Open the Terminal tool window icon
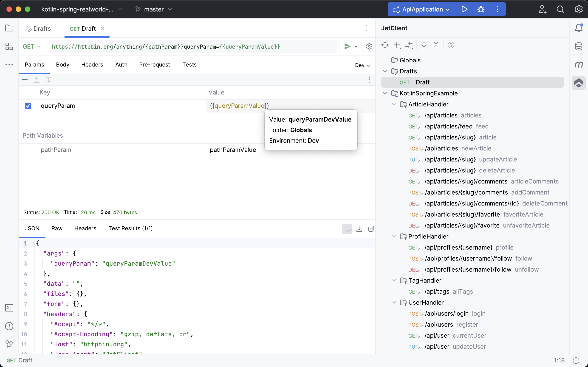Image resolution: width=588 pixels, height=367 pixels. [x=9, y=308]
